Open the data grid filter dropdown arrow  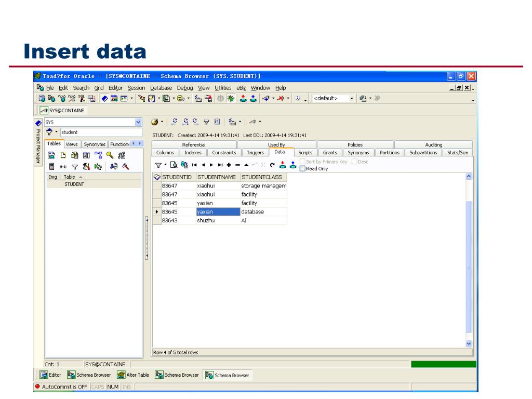click(x=166, y=165)
